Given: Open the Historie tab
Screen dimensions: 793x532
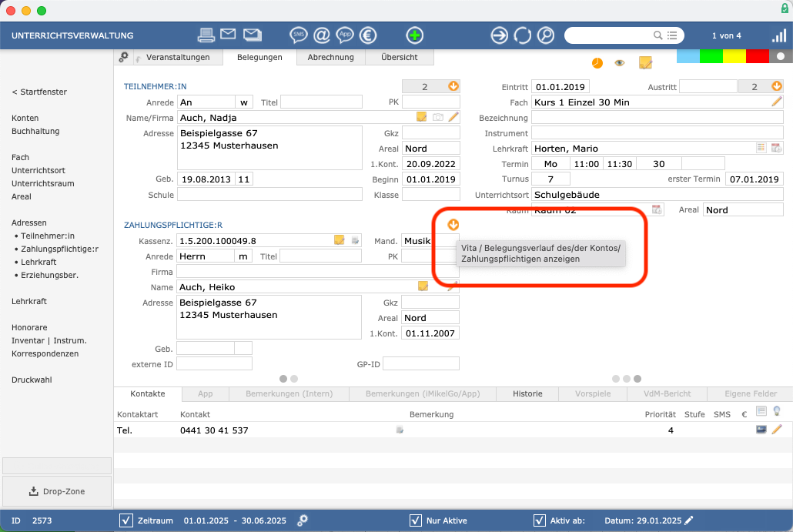Looking at the screenshot, I should tap(527, 393).
